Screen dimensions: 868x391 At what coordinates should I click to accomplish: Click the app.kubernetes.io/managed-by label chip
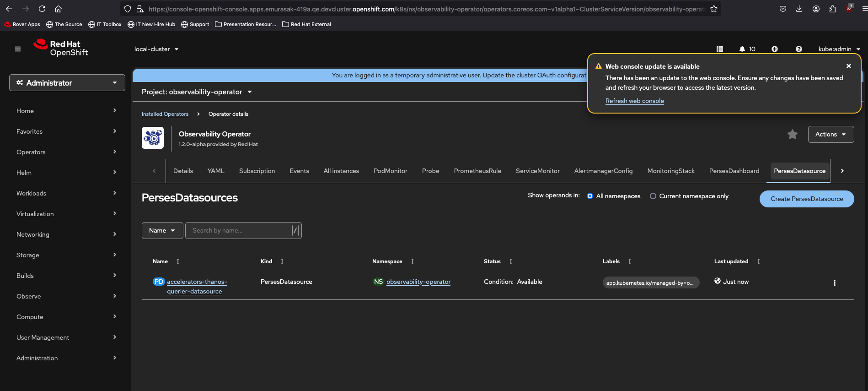click(x=651, y=283)
